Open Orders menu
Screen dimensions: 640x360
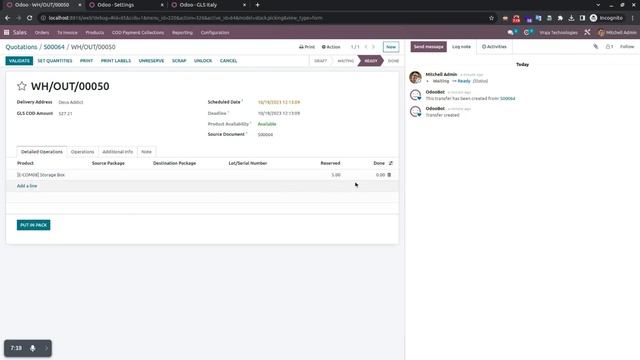[x=42, y=32]
